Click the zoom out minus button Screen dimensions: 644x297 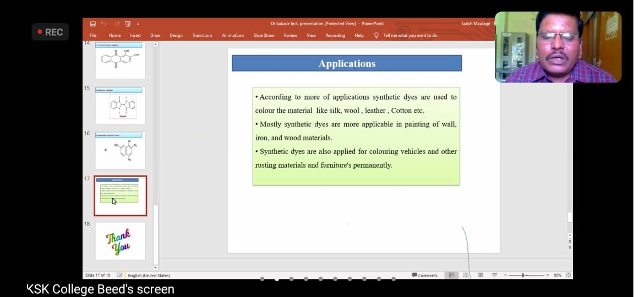[x=505, y=275]
